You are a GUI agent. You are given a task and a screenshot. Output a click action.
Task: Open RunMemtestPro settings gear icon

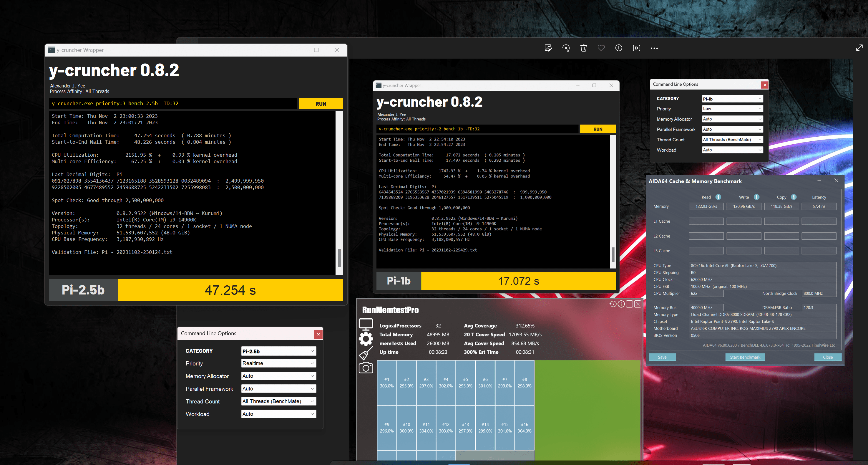366,339
